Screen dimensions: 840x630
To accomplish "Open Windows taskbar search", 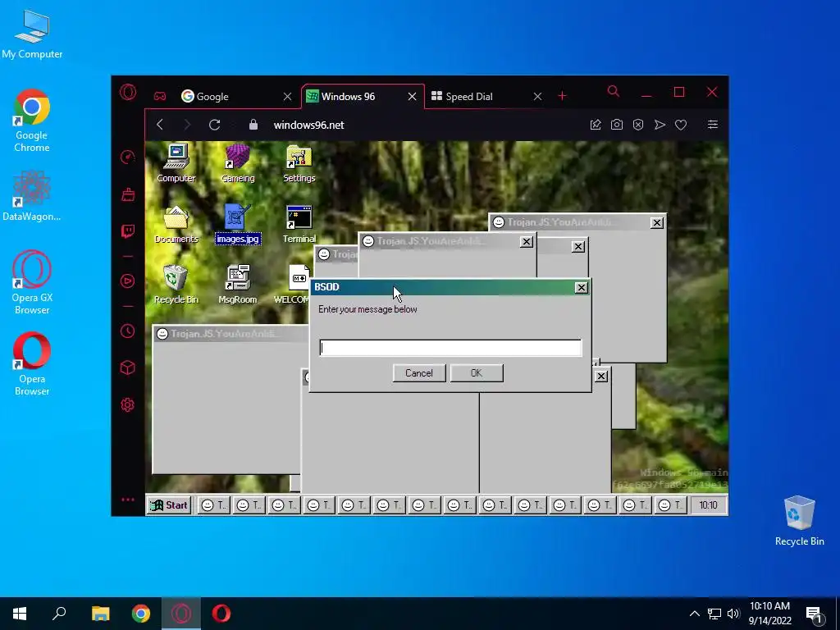I will click(x=59, y=614).
